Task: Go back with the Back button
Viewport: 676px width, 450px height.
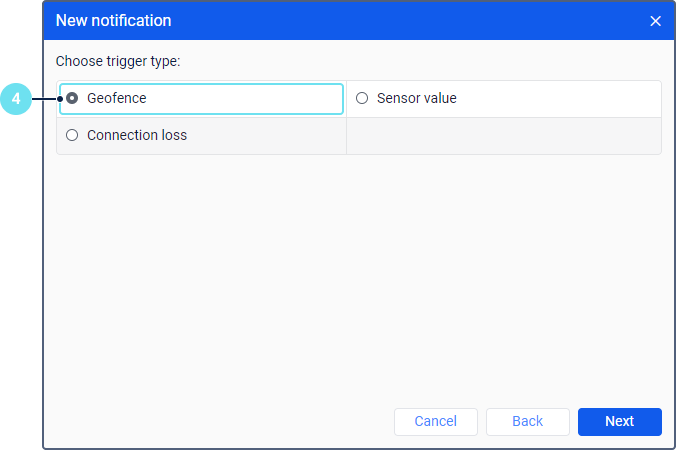Action: coord(527,421)
